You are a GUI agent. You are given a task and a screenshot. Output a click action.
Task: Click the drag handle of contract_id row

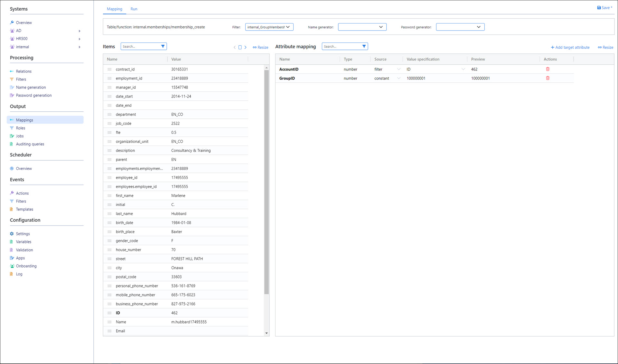[x=109, y=69]
